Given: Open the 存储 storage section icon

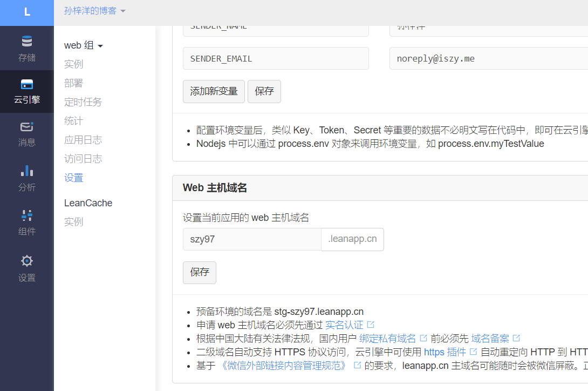Looking at the screenshot, I should pyautogui.click(x=27, y=42).
